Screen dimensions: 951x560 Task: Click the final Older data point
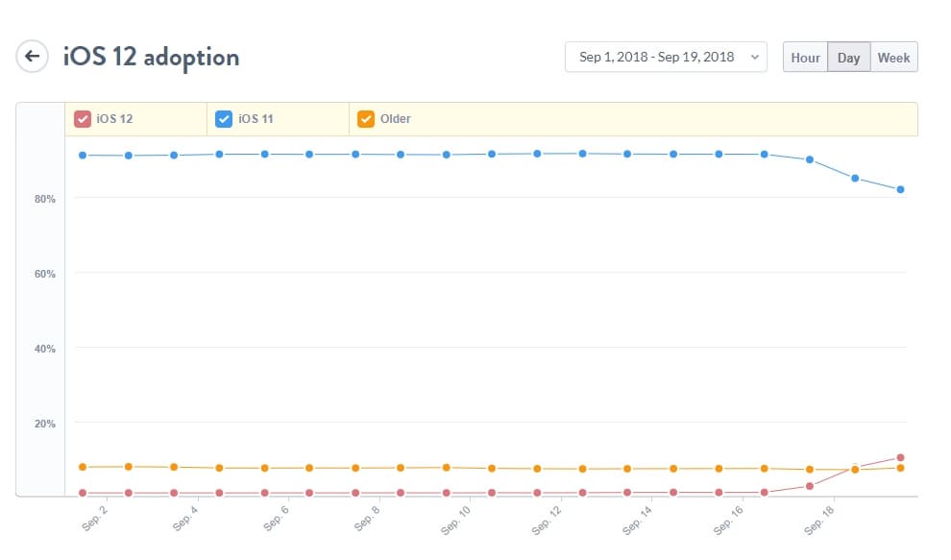(x=900, y=468)
